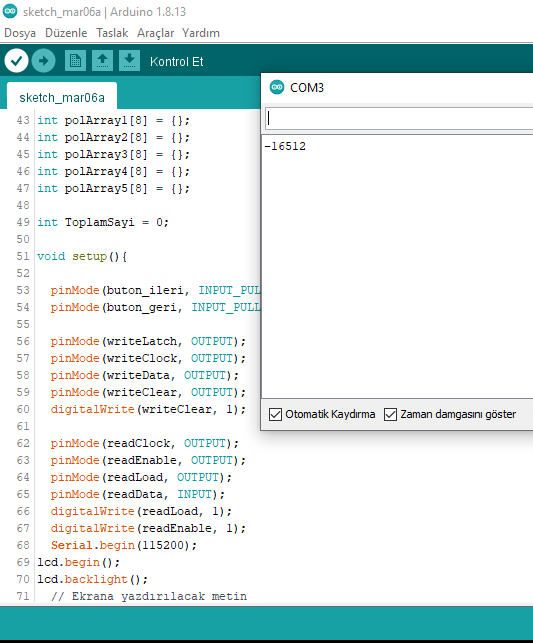The height and width of the screenshot is (643, 533).
Task: Open the Araçlar menu
Action: 155,33
